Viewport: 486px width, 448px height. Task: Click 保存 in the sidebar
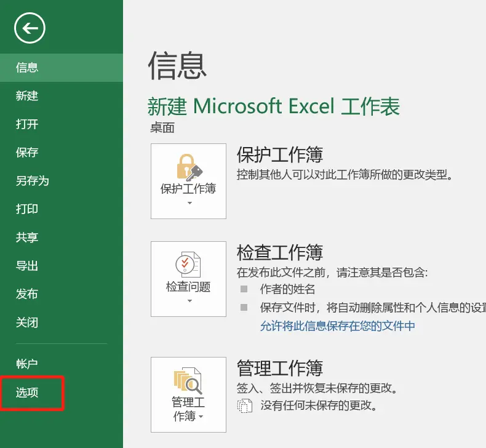tap(62, 152)
